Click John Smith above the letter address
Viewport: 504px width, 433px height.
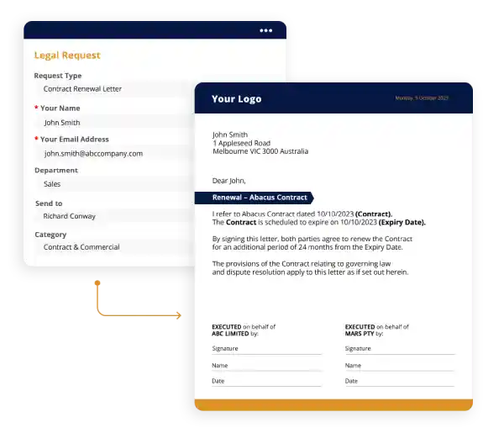point(230,135)
